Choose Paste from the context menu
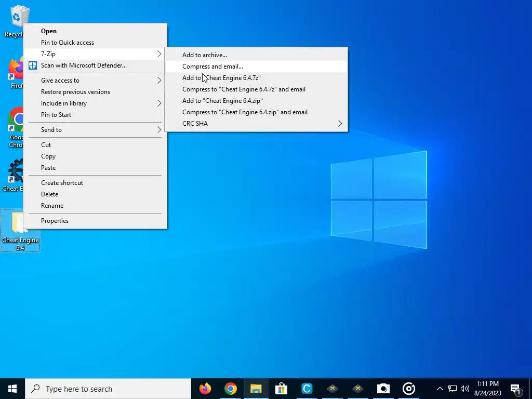 coord(96,168)
